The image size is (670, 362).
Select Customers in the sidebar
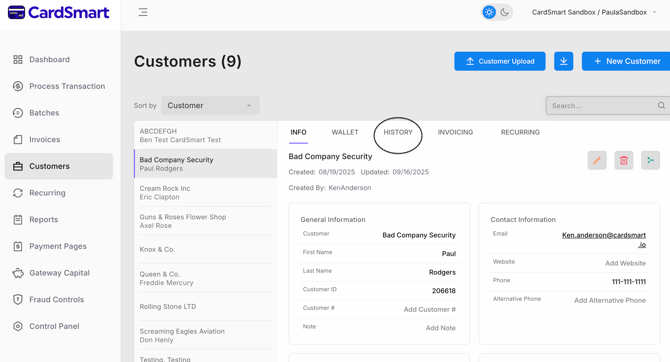59,166
